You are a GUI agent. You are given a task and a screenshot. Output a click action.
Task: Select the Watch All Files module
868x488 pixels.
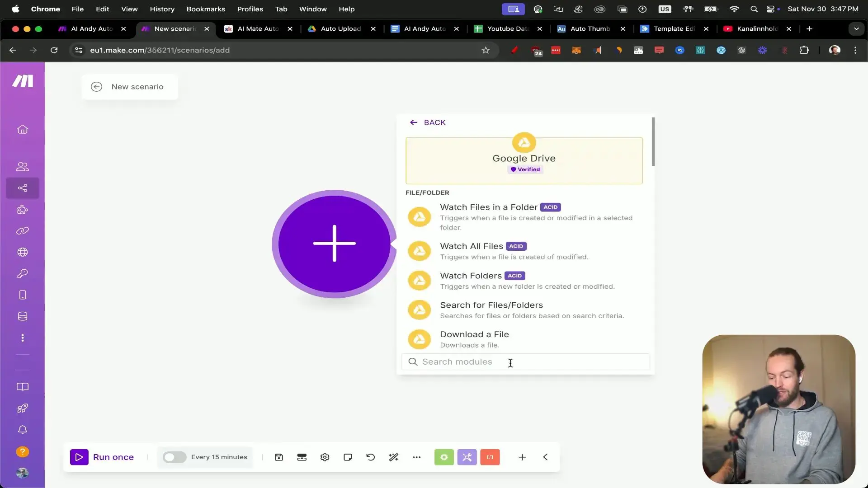[524, 251]
